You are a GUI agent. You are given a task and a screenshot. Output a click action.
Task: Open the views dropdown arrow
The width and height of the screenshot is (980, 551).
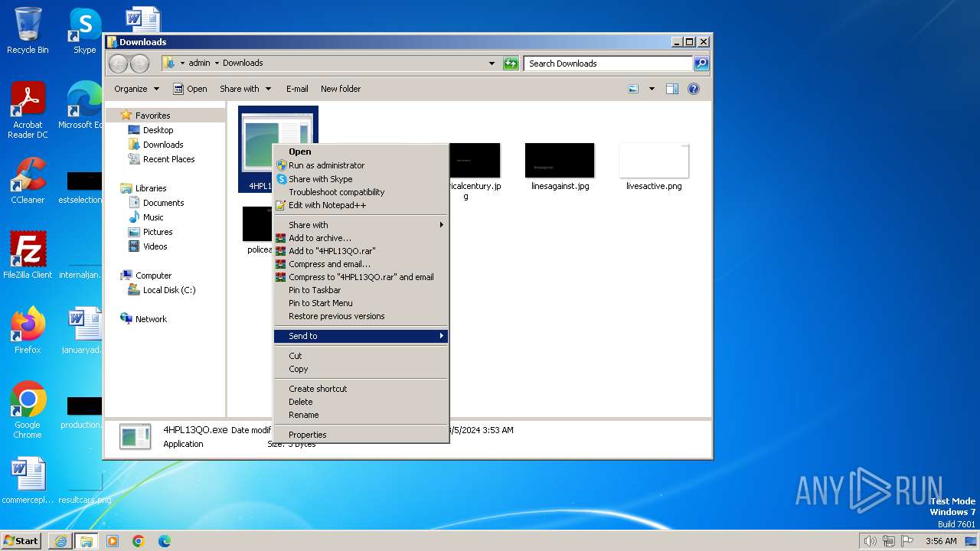pyautogui.click(x=652, y=89)
